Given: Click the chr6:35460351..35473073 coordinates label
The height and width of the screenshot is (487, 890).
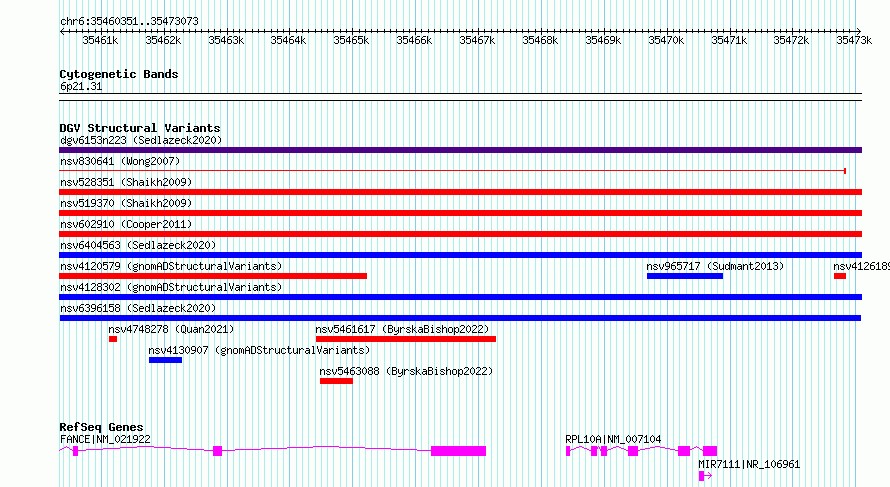Looking at the screenshot, I should click(129, 22).
